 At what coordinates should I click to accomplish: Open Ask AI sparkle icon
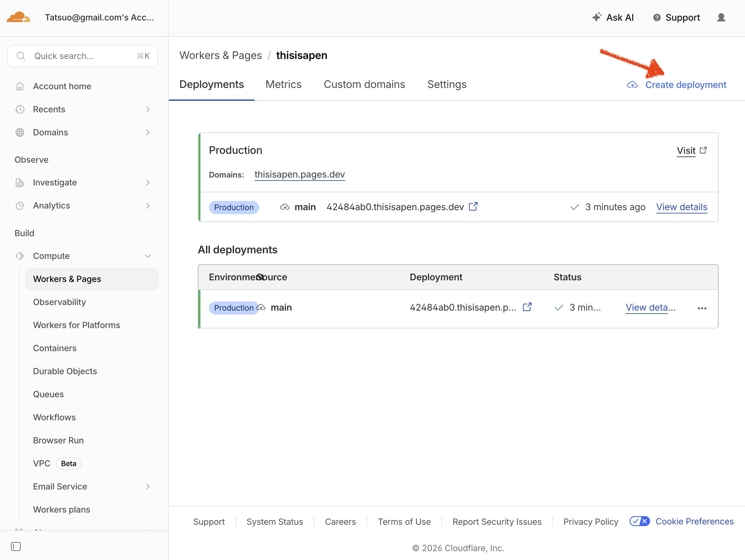click(597, 17)
